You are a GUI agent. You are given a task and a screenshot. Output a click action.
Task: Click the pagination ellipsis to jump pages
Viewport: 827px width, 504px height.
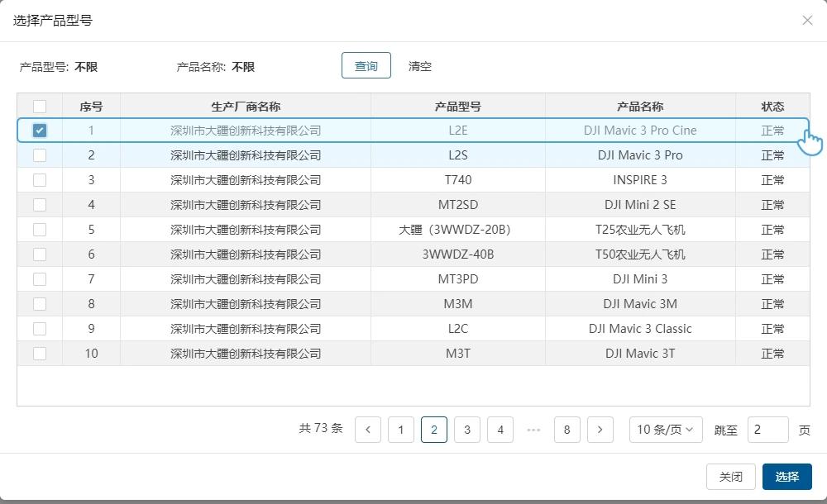(533, 430)
